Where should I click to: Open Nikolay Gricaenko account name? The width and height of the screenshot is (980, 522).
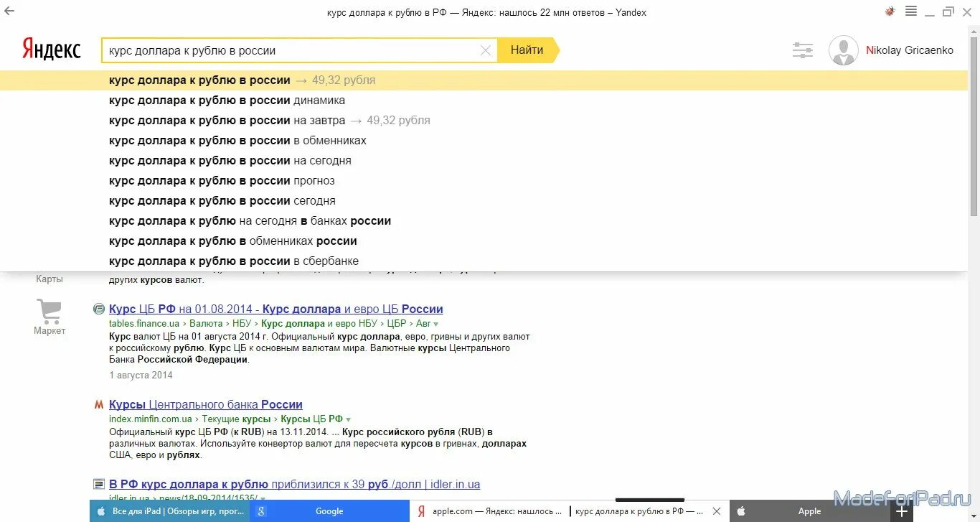point(910,50)
